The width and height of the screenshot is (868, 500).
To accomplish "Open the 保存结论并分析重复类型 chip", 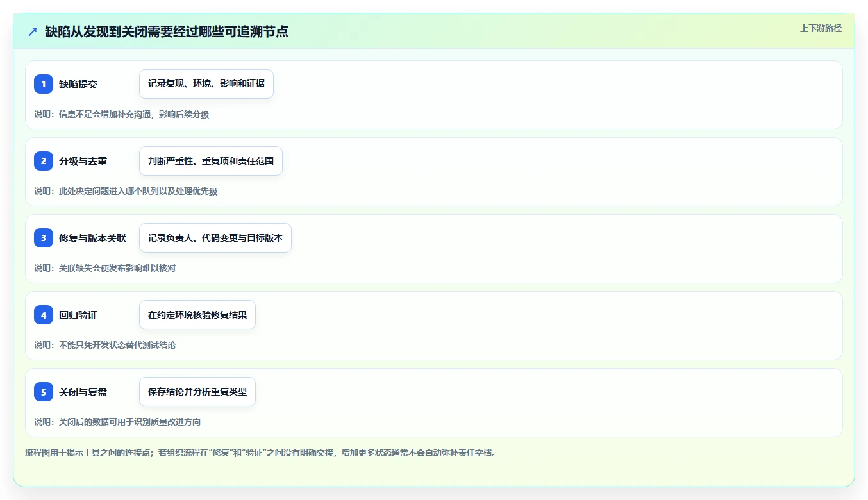I will pos(197,392).
